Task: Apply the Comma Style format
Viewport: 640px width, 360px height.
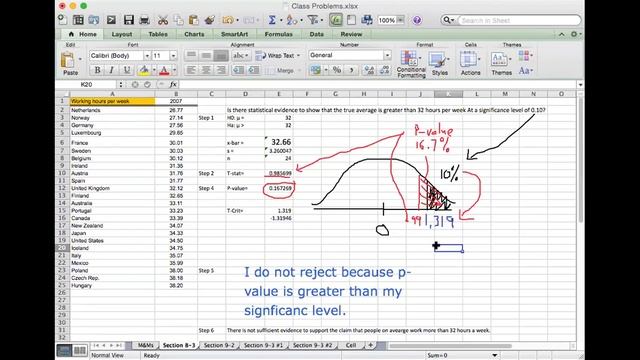Action: click(x=351, y=70)
